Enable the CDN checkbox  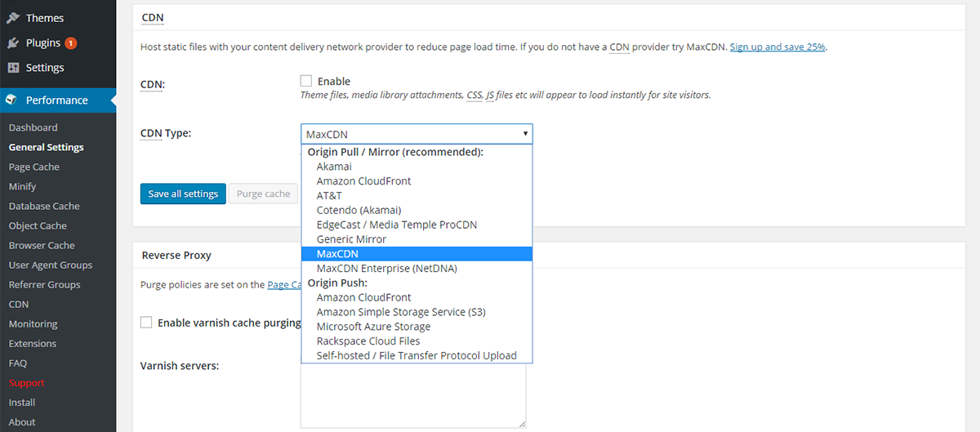click(x=306, y=81)
